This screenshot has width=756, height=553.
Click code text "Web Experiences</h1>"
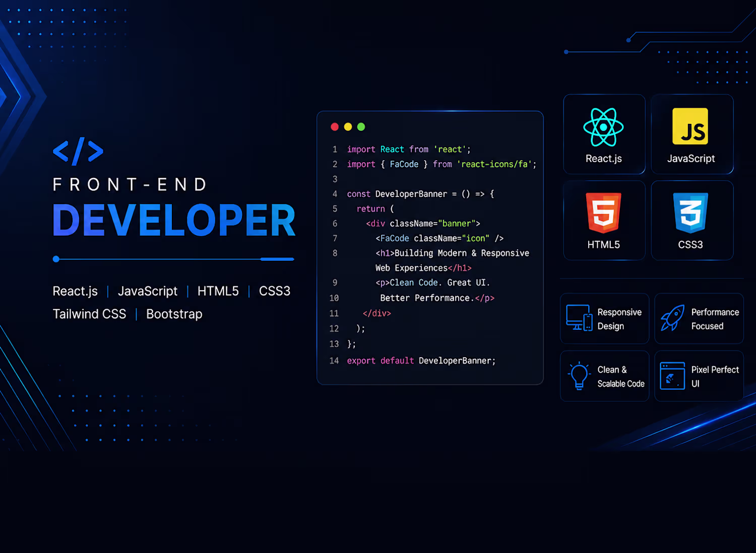click(423, 268)
